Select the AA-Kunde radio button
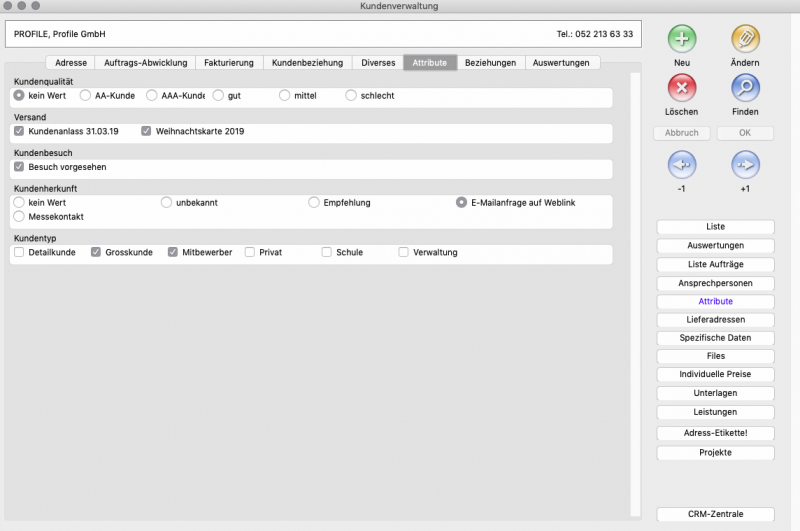The width and height of the screenshot is (800, 531). coord(84,96)
